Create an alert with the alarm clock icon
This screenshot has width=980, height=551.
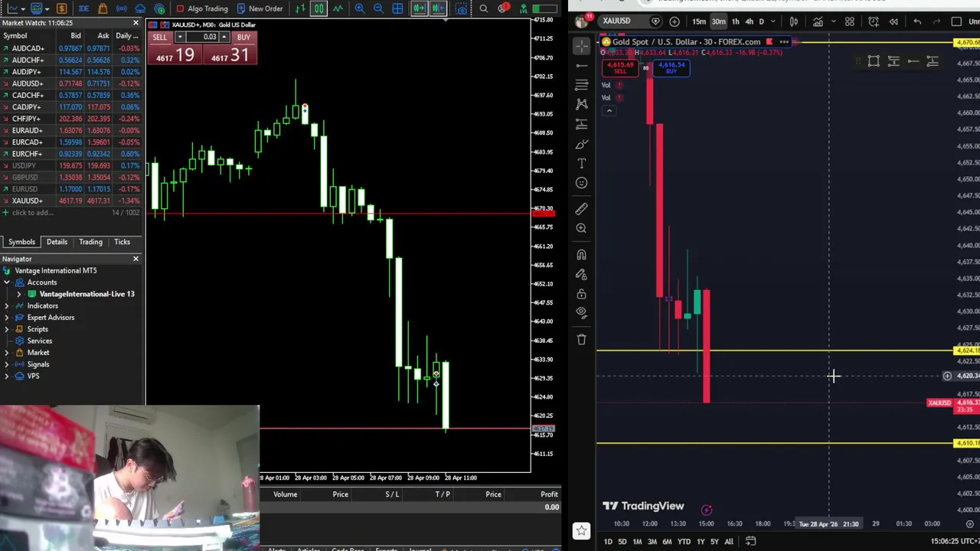pos(874,21)
